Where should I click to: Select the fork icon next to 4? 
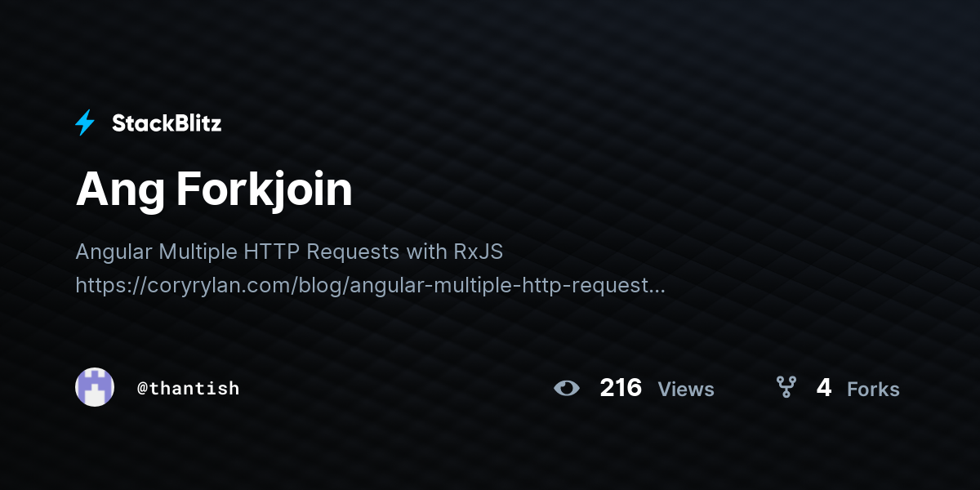[x=786, y=387]
